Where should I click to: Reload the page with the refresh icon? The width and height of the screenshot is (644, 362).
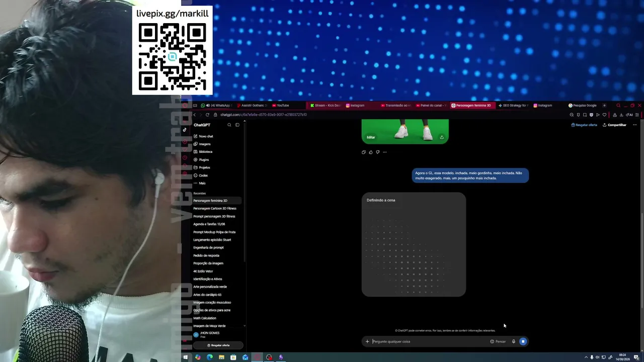tap(207, 115)
